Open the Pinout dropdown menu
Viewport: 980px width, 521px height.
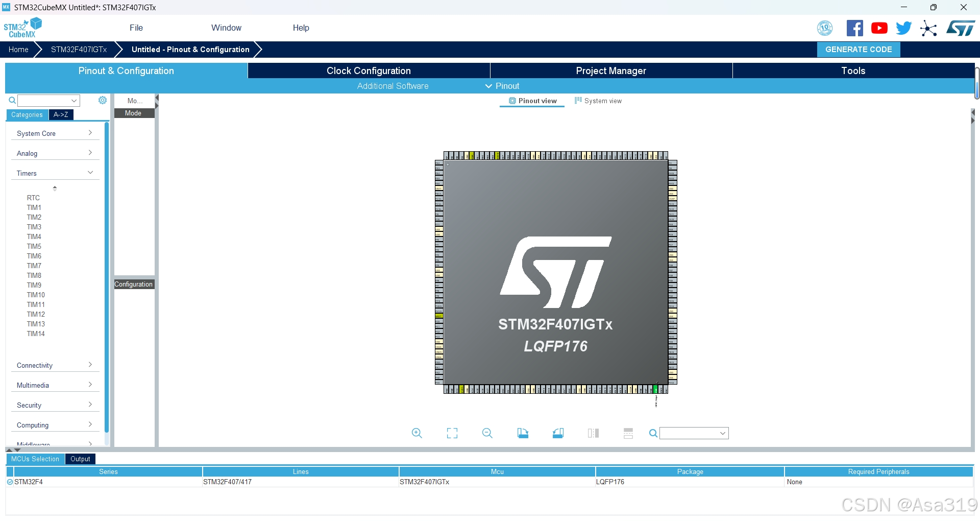502,86
